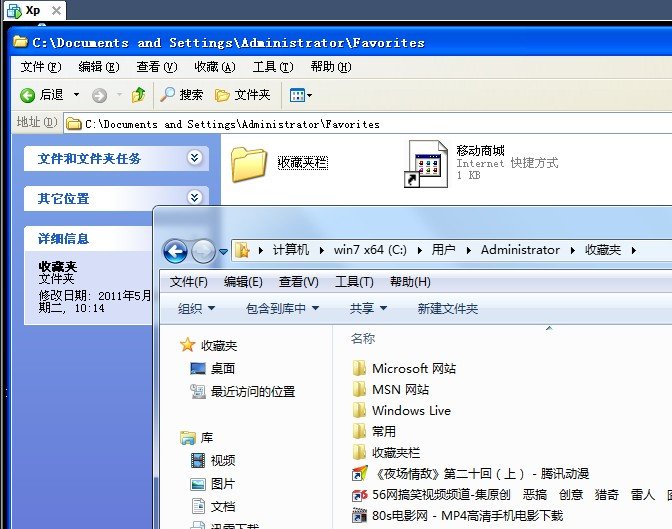
Task: Select the 常用 folder in file list
Action: click(x=374, y=431)
